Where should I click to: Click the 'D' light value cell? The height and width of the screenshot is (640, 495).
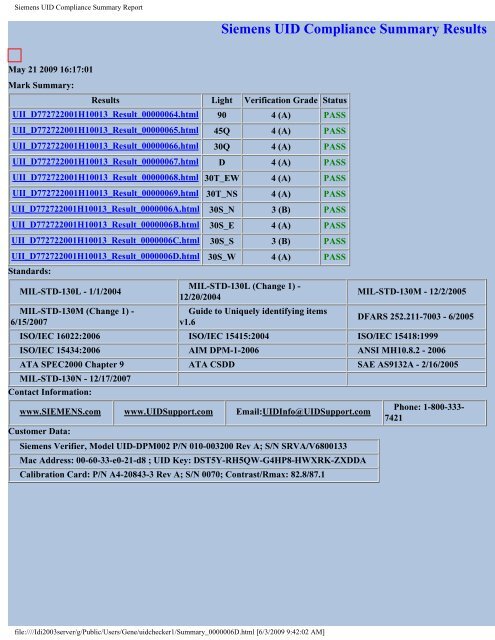222,162
